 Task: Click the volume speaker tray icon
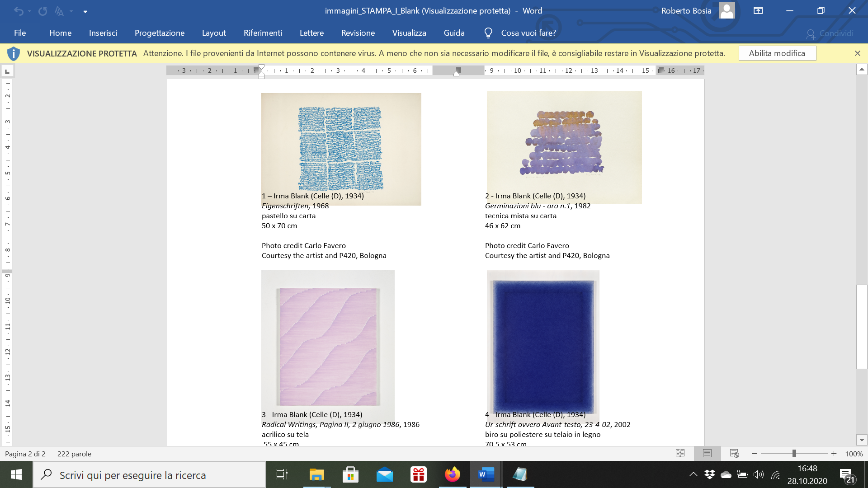click(759, 474)
